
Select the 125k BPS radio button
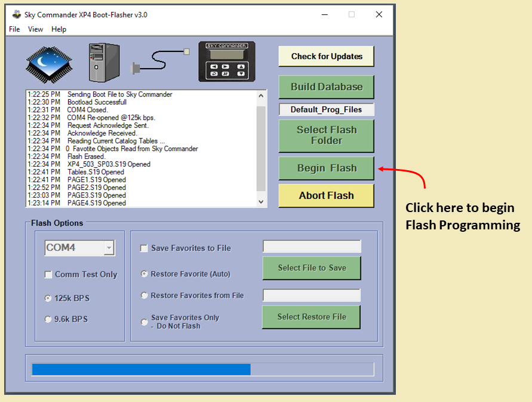(48, 298)
